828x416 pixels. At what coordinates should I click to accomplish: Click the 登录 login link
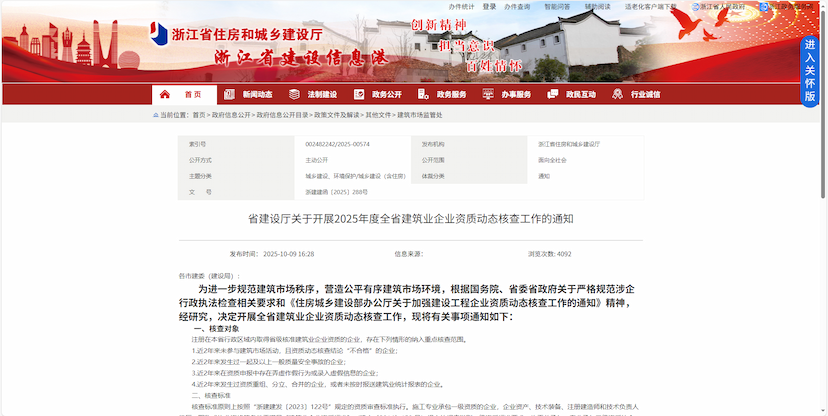point(489,6)
